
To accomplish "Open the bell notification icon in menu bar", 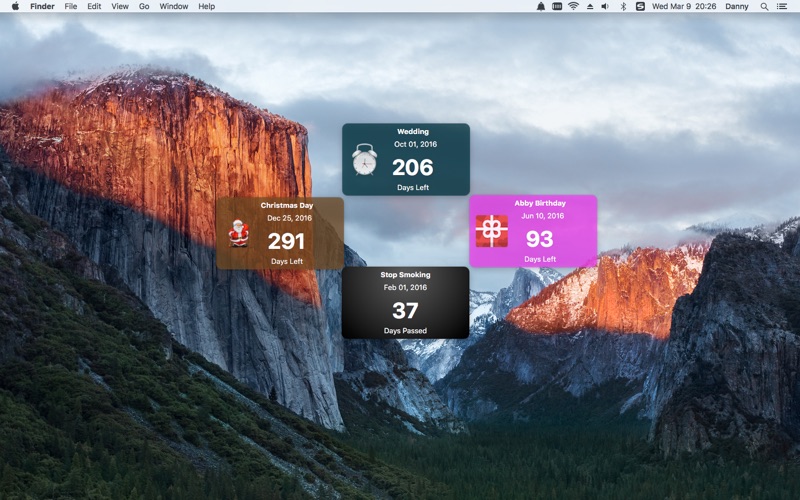I will (541, 6).
